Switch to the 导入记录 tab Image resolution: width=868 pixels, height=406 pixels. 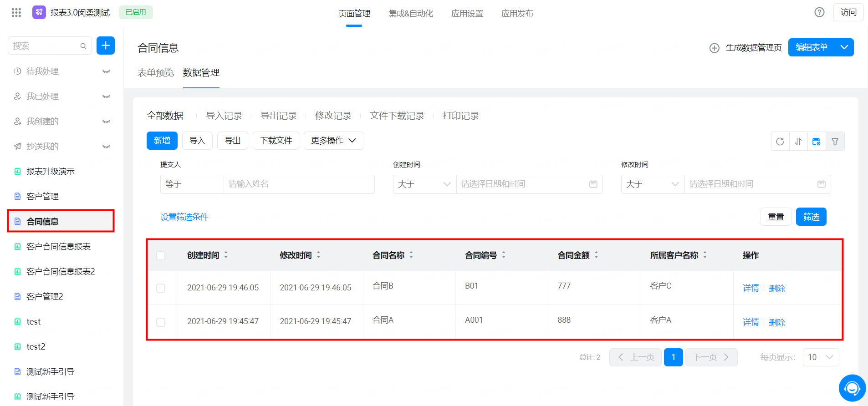(x=224, y=116)
